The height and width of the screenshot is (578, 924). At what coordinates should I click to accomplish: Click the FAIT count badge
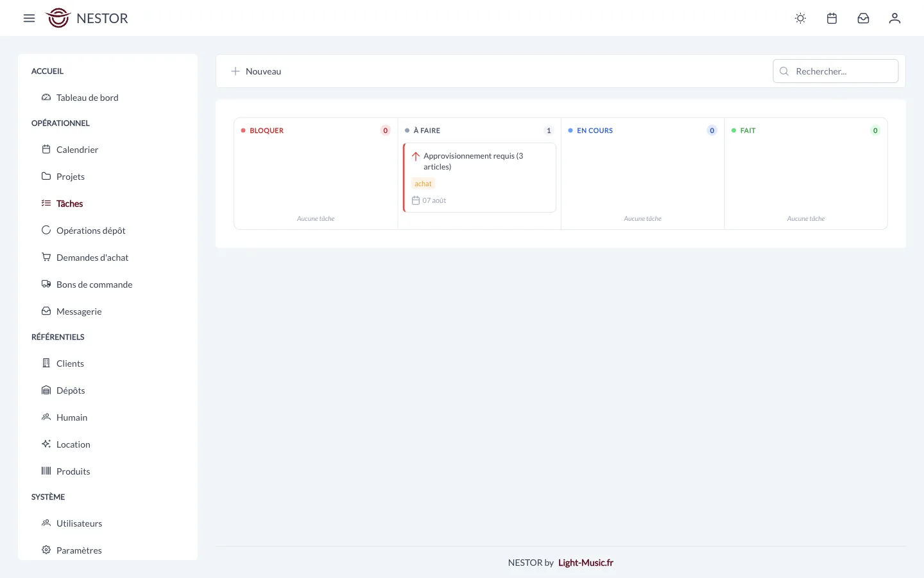tap(875, 130)
